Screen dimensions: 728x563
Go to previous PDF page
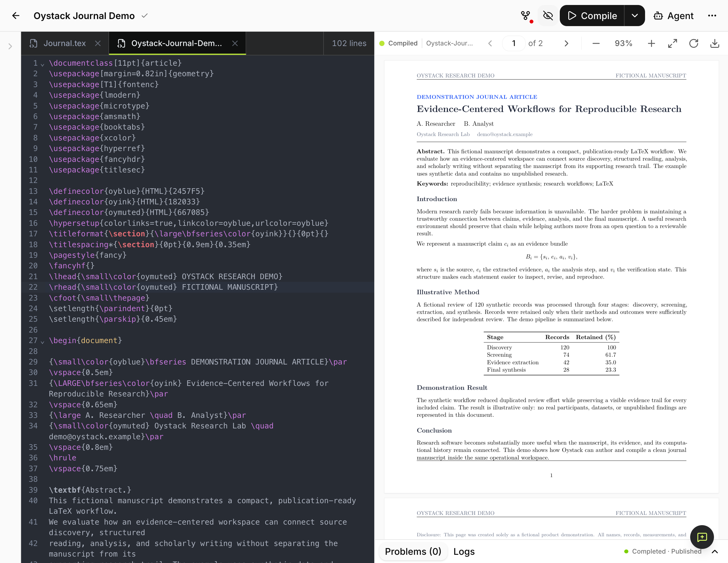pos(490,43)
